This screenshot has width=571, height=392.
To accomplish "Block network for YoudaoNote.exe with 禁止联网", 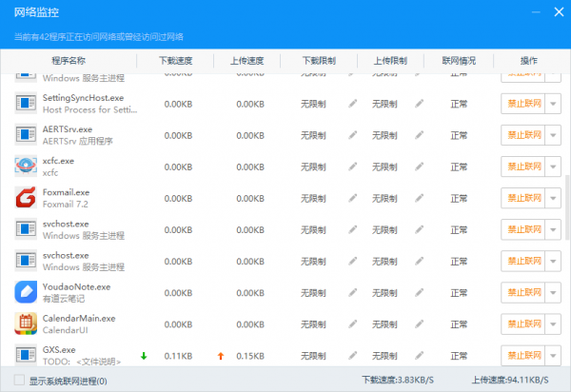I will pyautogui.click(x=523, y=292).
